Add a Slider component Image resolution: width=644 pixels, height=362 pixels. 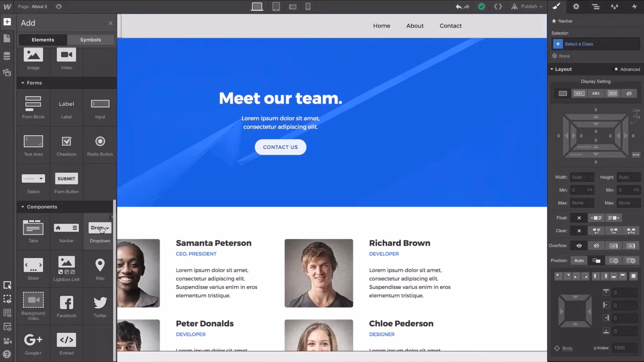point(33,269)
